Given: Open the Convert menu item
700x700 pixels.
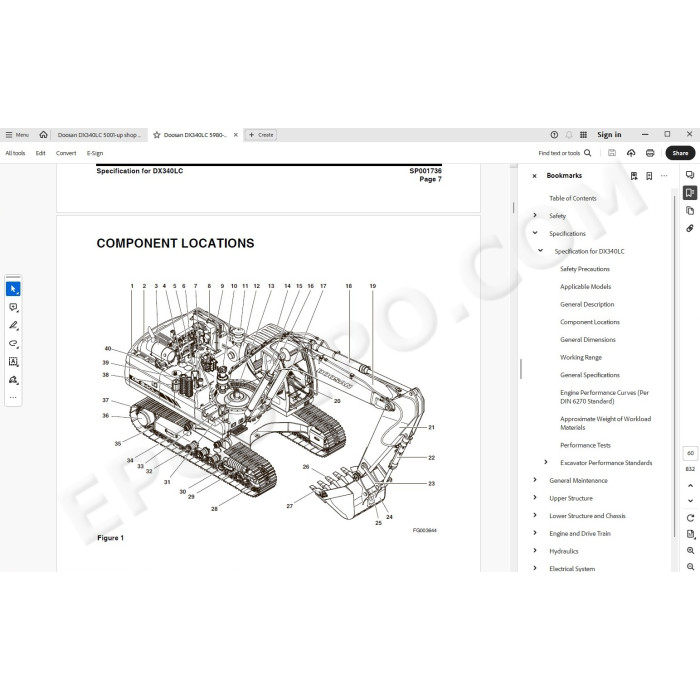Looking at the screenshot, I should 66,153.
